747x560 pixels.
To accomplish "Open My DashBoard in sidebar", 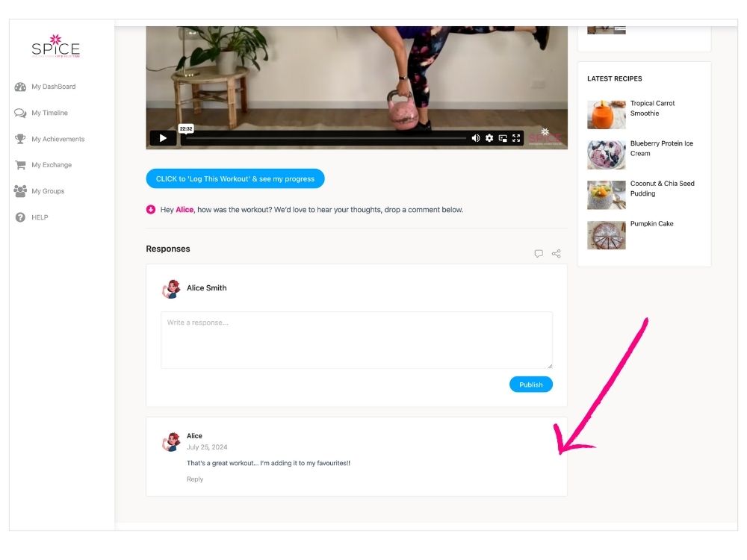I will pos(53,87).
